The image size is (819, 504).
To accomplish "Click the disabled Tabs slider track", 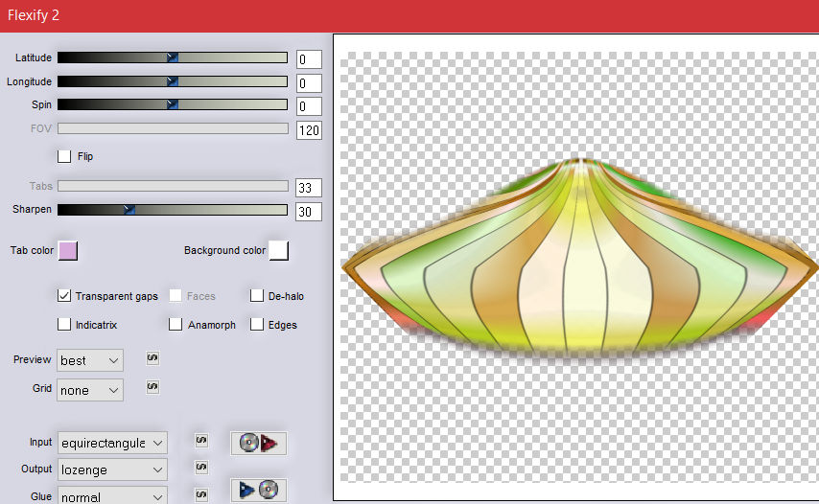I will (173, 186).
